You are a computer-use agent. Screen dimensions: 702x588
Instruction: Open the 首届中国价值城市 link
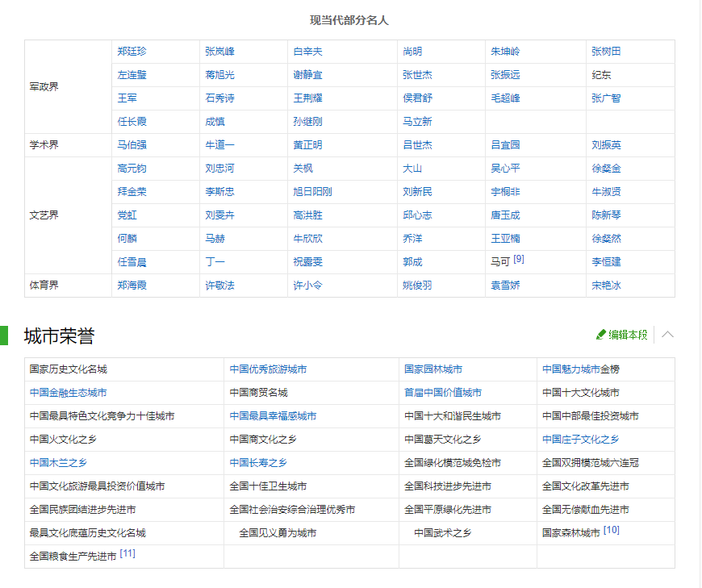(x=443, y=393)
